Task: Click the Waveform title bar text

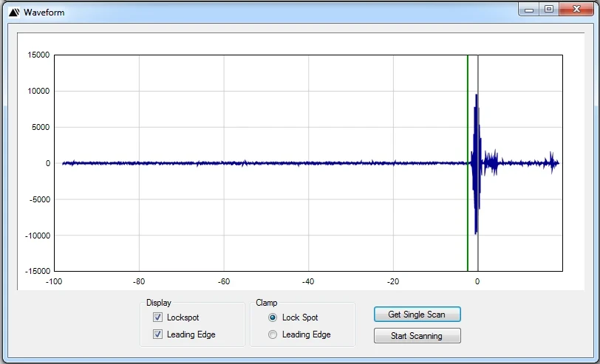Action: pyautogui.click(x=44, y=13)
